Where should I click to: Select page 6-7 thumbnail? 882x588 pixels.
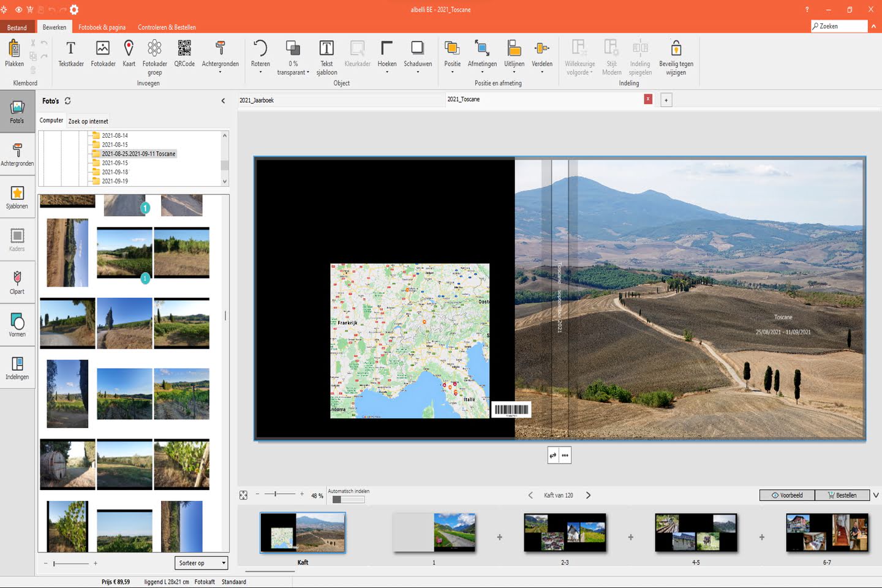(827, 533)
